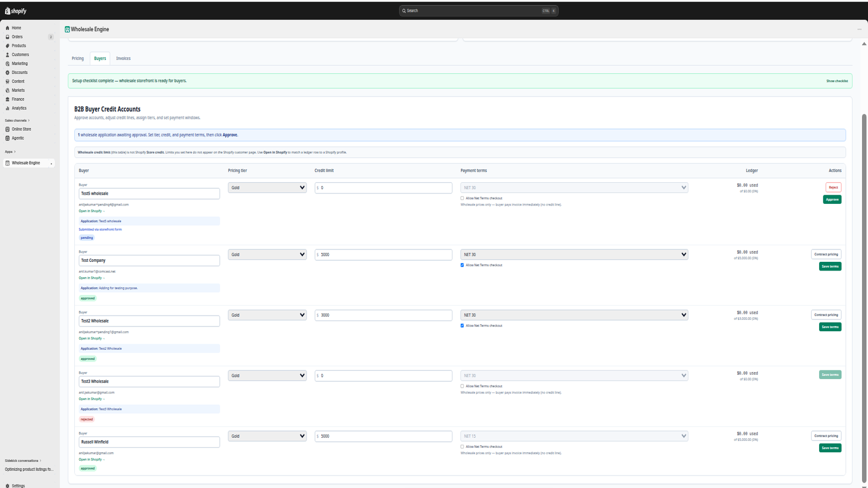Select the Buyers tab
Viewport: 868px width, 488px height.
tap(100, 59)
